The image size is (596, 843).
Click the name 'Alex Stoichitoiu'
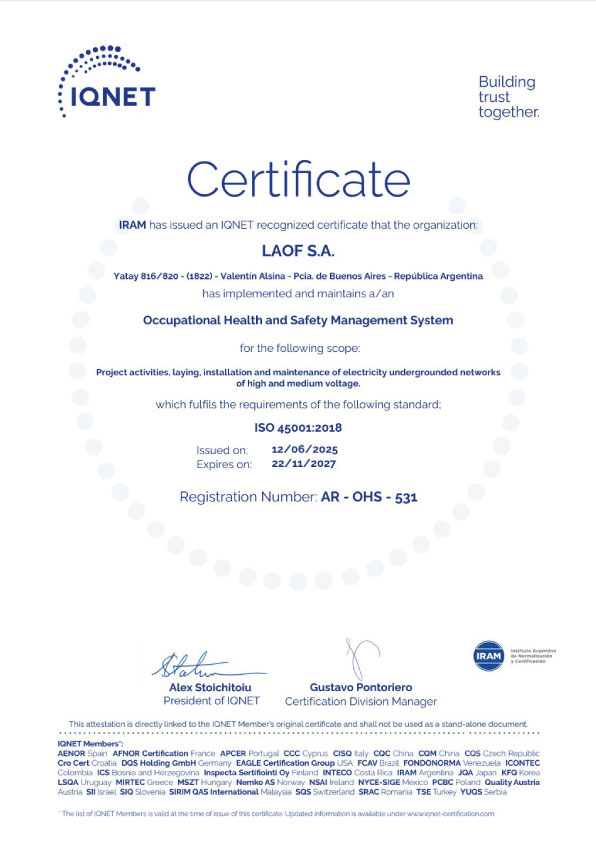(210, 688)
